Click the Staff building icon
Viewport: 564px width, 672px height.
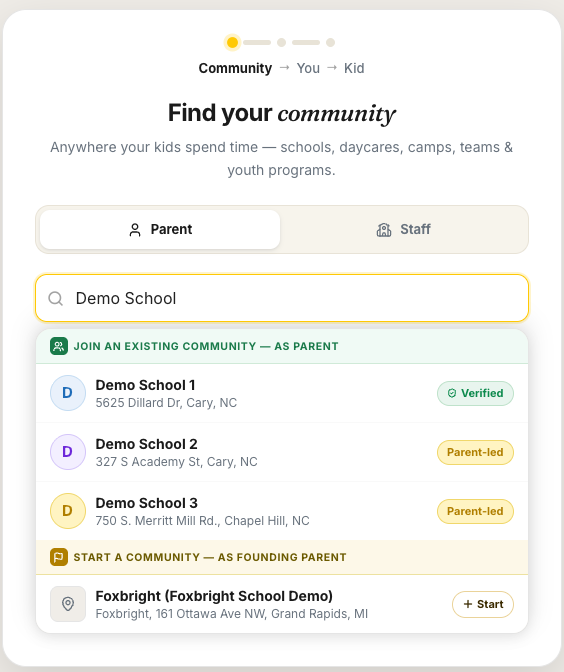pyautogui.click(x=384, y=230)
